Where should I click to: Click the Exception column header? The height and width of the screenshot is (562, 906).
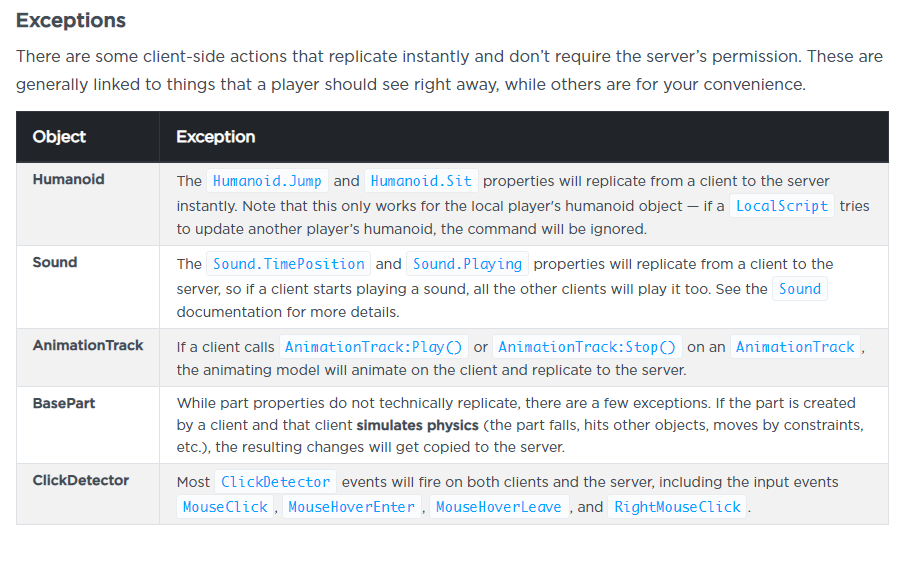(x=215, y=137)
